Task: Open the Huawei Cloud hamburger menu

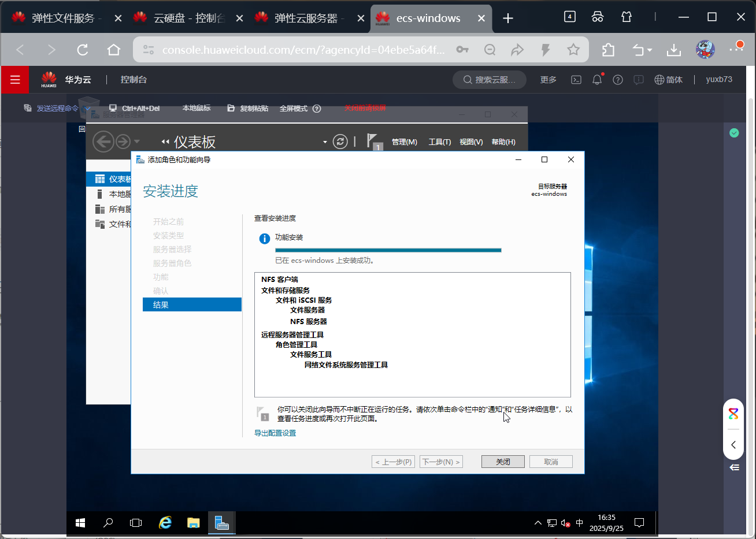Action: tap(15, 80)
